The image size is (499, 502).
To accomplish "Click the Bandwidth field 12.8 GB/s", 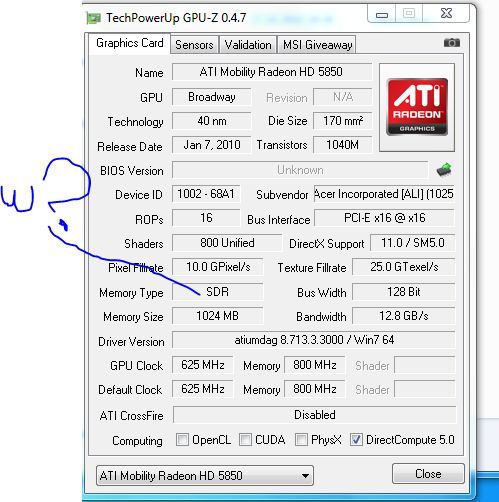I will tap(403, 316).
